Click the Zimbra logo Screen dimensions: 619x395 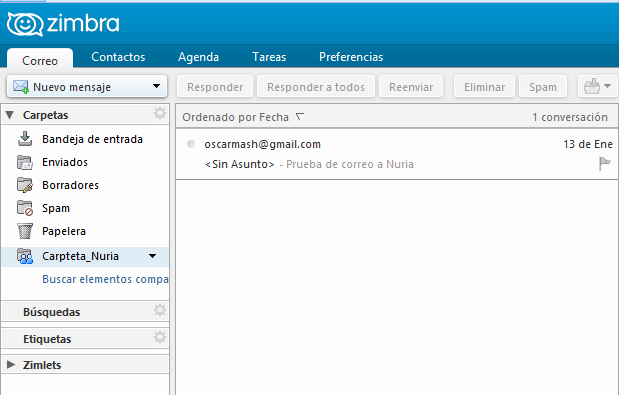(63, 24)
